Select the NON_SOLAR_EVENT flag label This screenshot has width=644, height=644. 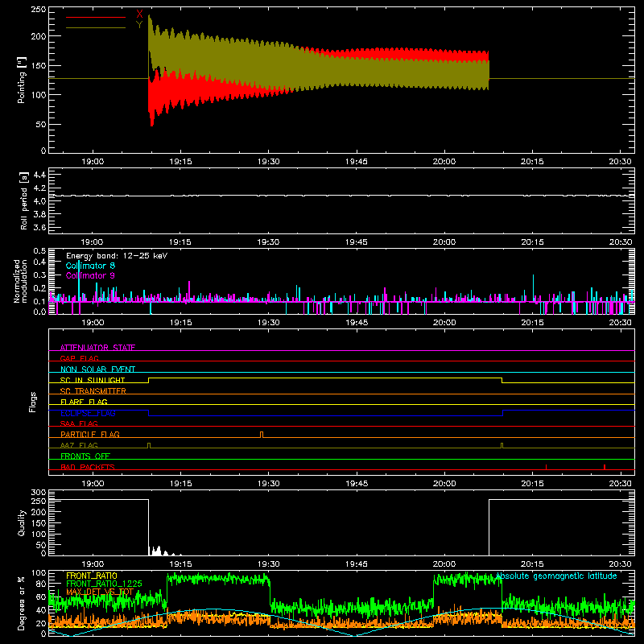coord(97,369)
